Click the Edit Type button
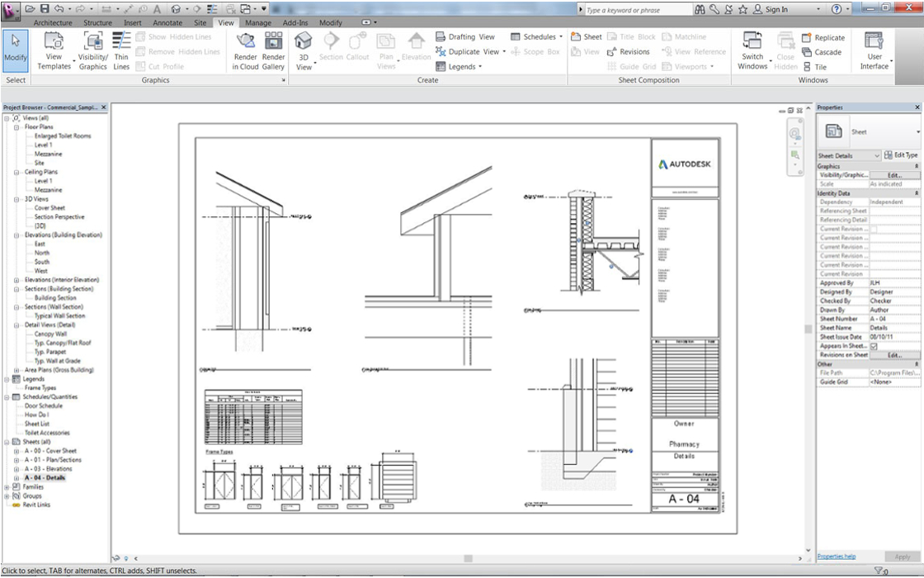This screenshot has width=924, height=578. [x=900, y=155]
